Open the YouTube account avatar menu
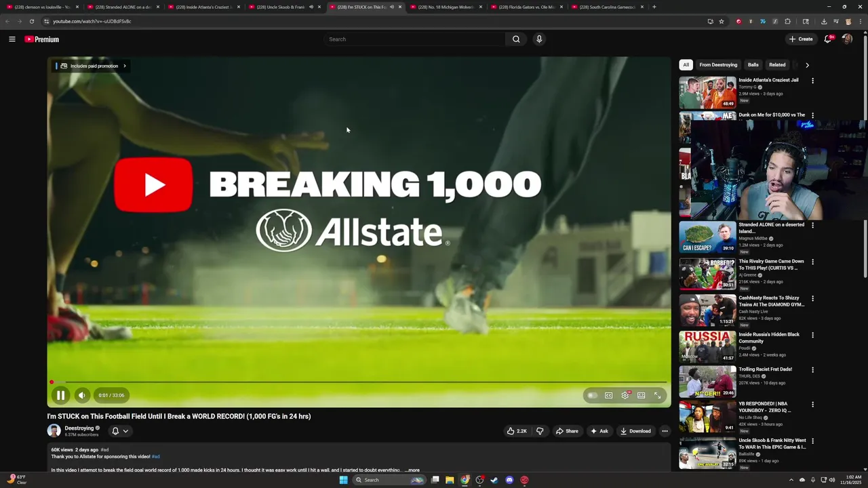Image resolution: width=868 pixels, height=488 pixels. point(847,39)
